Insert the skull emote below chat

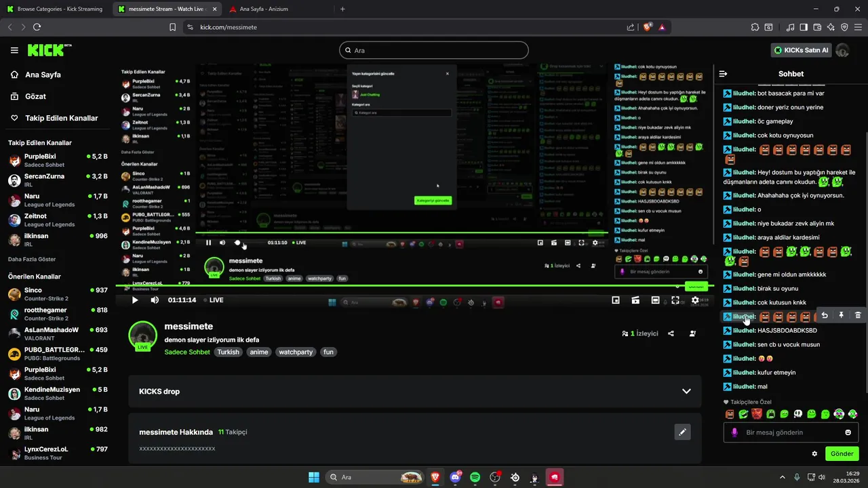[x=798, y=413]
